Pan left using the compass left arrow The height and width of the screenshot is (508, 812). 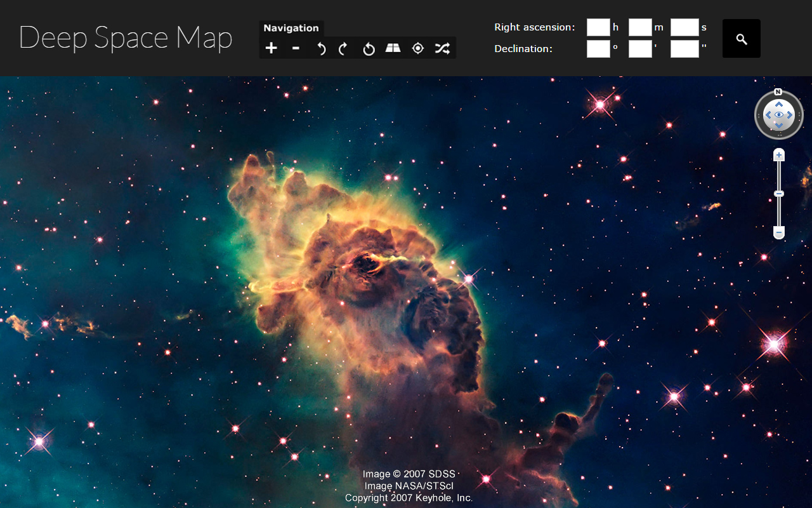(768, 115)
